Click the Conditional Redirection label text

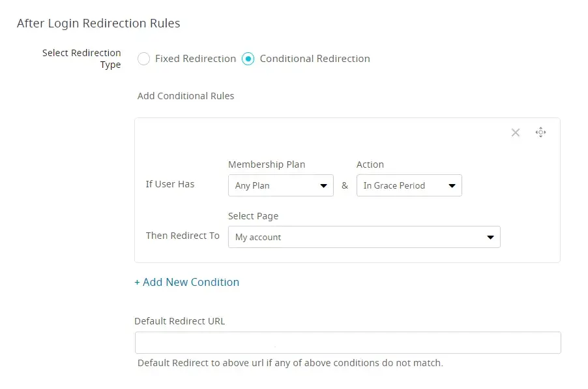tap(315, 59)
